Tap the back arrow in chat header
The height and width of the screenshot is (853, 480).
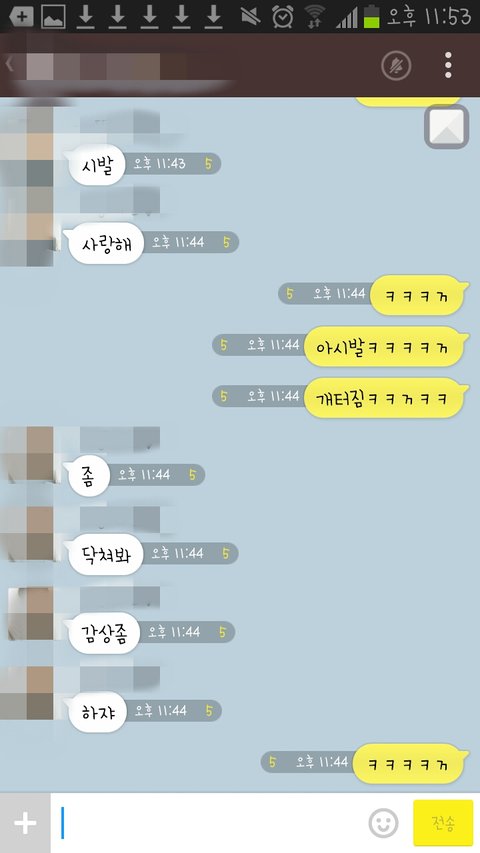[9, 65]
